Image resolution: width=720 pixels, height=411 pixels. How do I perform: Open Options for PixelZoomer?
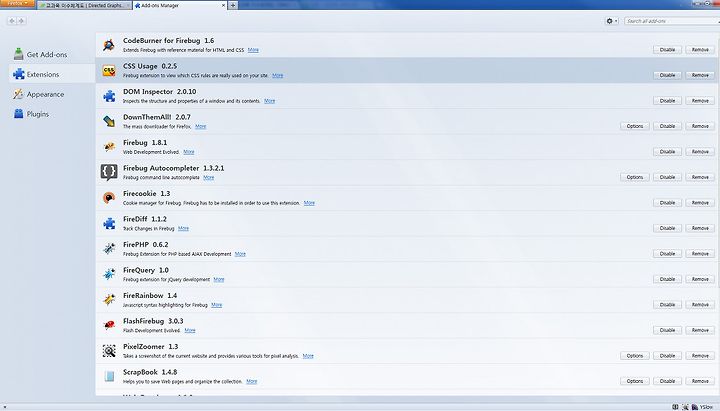(635, 355)
